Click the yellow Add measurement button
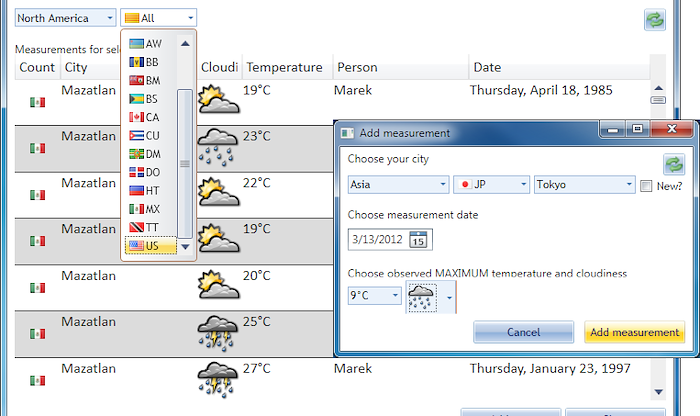The image size is (700, 416). [x=634, y=332]
